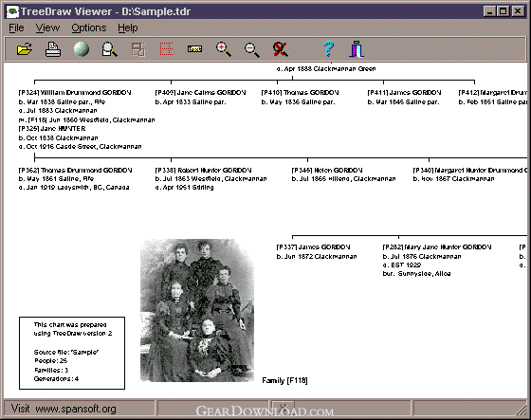Close the TreeDraw Viewer window
Screen dimensions: 531x420
[518, 11]
